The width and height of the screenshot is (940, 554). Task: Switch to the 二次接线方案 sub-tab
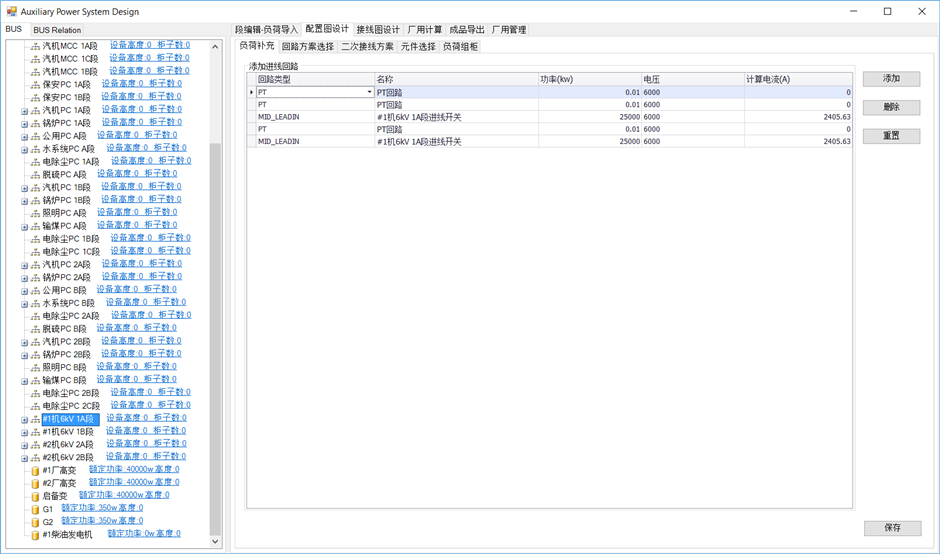[367, 46]
